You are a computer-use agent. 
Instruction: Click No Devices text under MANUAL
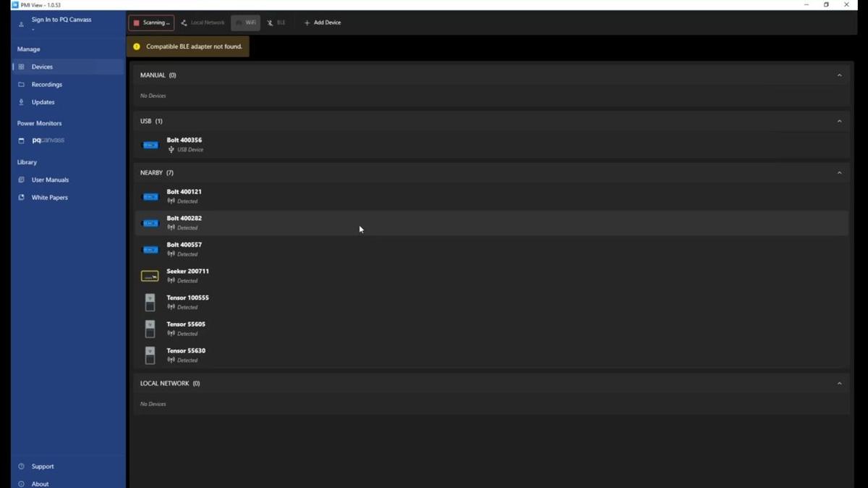153,96
